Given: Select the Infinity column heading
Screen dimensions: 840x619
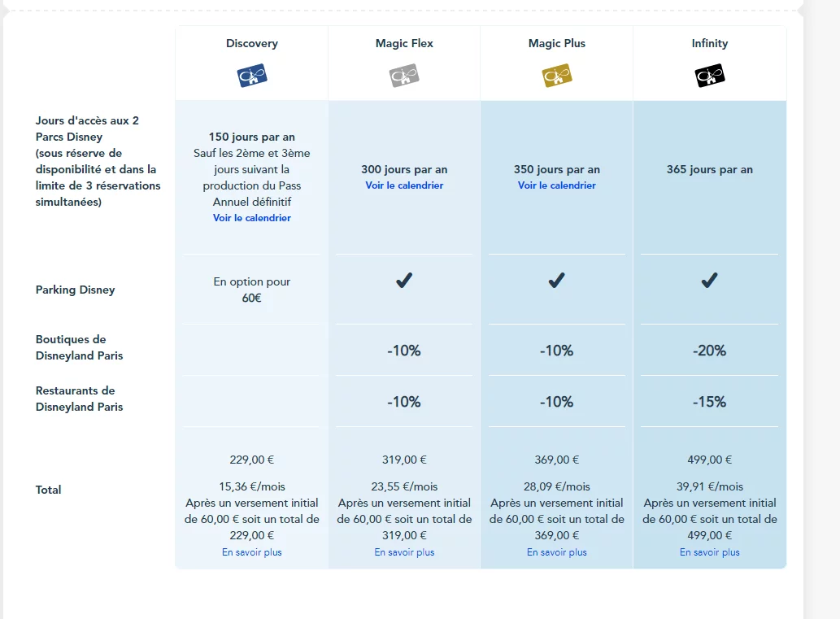Looking at the screenshot, I should (x=709, y=43).
